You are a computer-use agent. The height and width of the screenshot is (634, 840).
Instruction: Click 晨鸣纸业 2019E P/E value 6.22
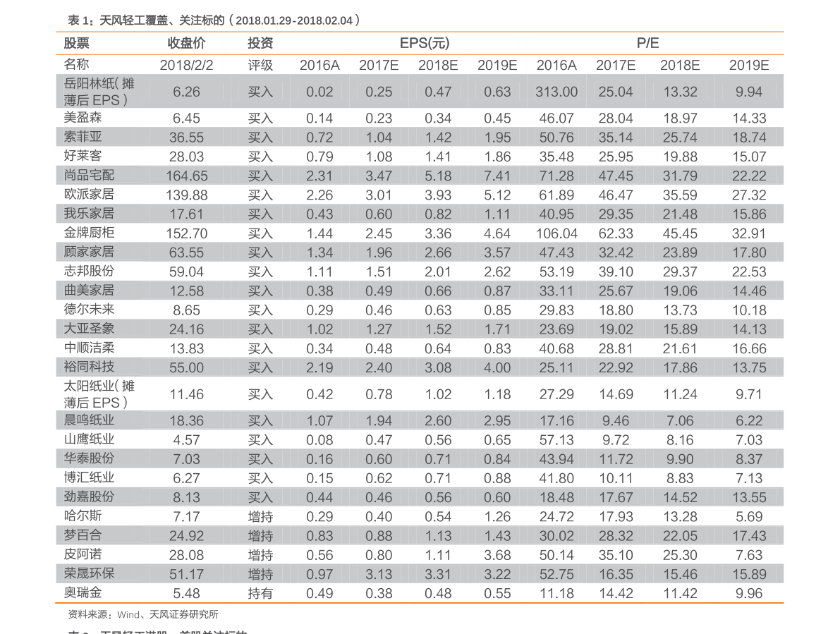click(749, 421)
